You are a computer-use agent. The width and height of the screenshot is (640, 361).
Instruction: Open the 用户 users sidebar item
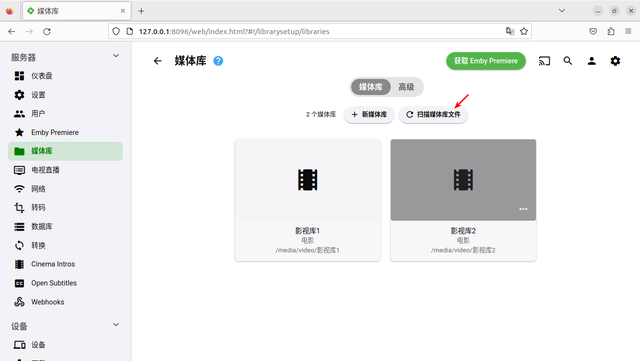coord(65,114)
